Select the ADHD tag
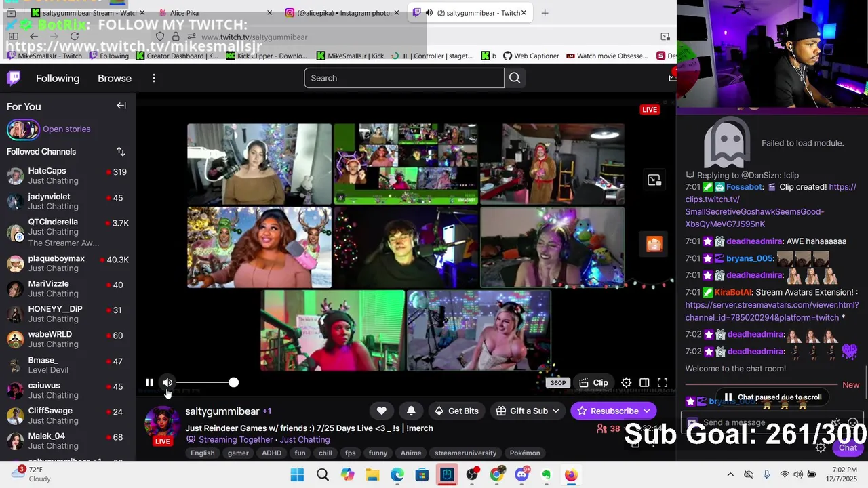 point(271,453)
